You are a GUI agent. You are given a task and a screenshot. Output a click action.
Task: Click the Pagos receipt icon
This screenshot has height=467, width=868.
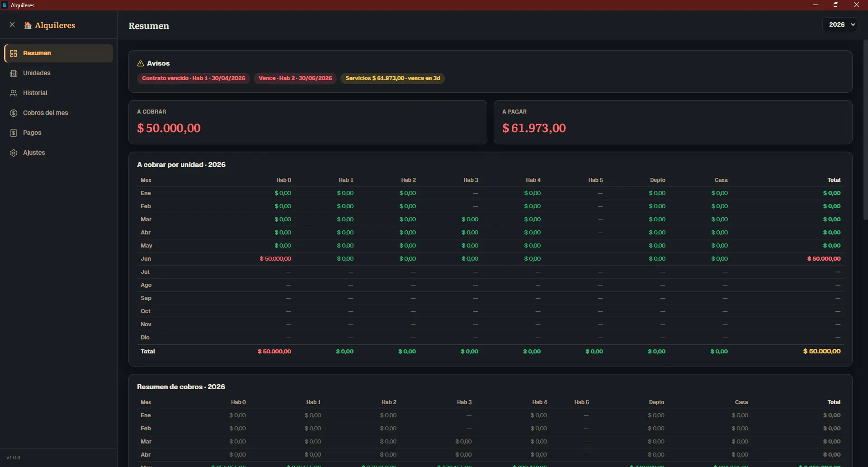(x=14, y=133)
